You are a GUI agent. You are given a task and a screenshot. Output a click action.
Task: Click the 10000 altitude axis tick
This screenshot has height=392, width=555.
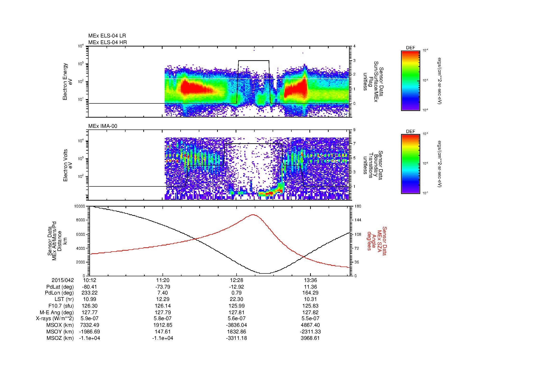[79, 206]
